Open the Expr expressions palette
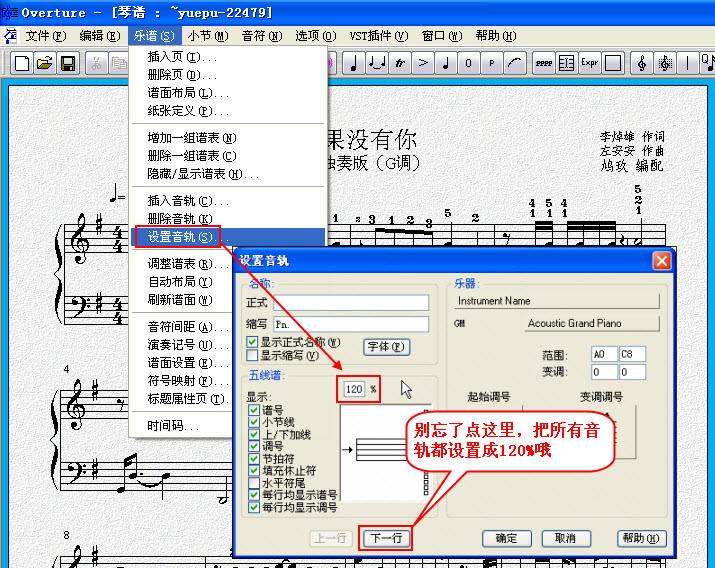The height and width of the screenshot is (568, 715). [590, 63]
